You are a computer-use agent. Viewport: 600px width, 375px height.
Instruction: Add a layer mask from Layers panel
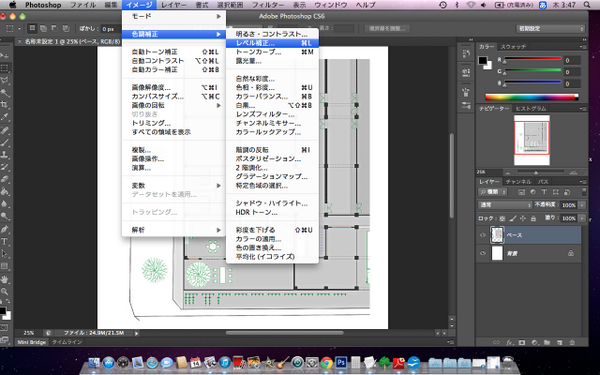coord(522,342)
